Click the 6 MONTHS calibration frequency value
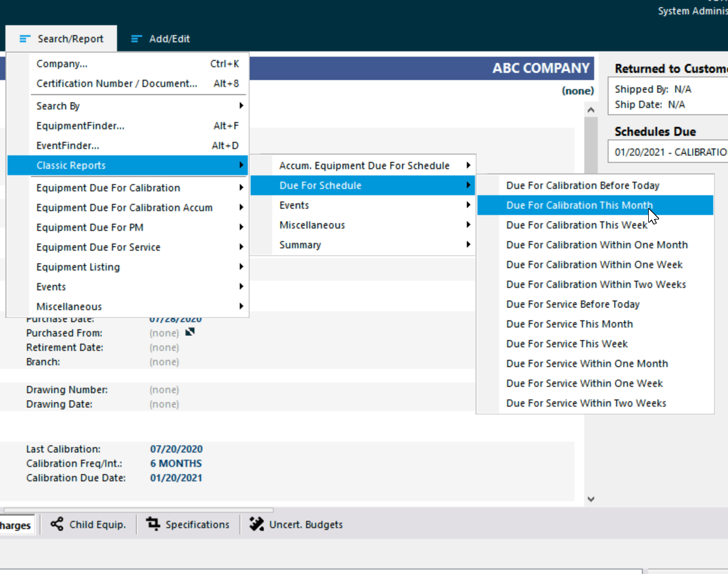This screenshot has width=728, height=574. tap(176, 464)
